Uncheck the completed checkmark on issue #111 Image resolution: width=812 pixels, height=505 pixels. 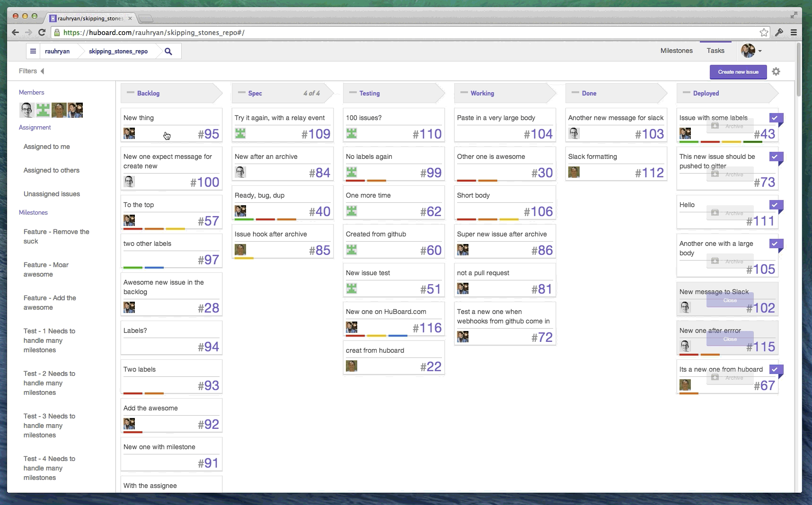tap(776, 205)
